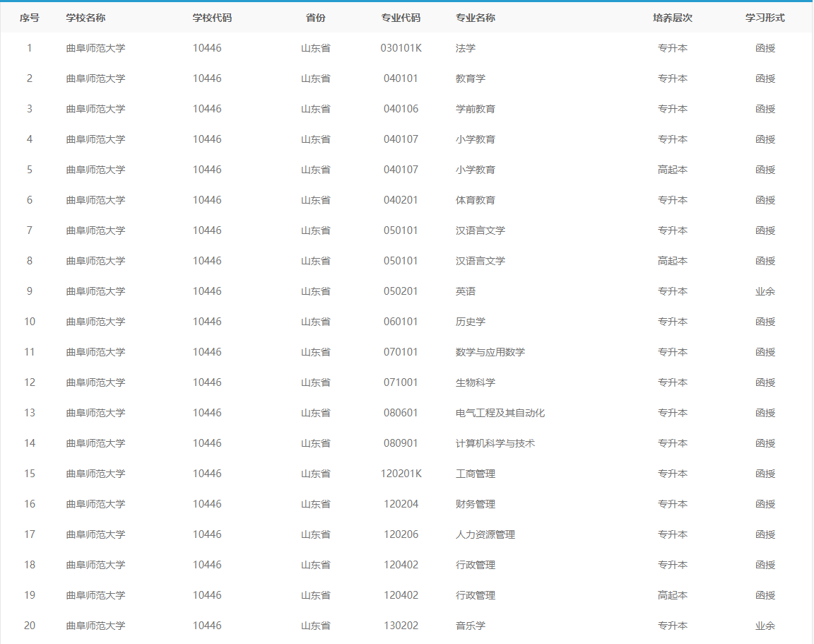Click the 专业代码 column header
This screenshot has width=814, height=644.
point(401,18)
